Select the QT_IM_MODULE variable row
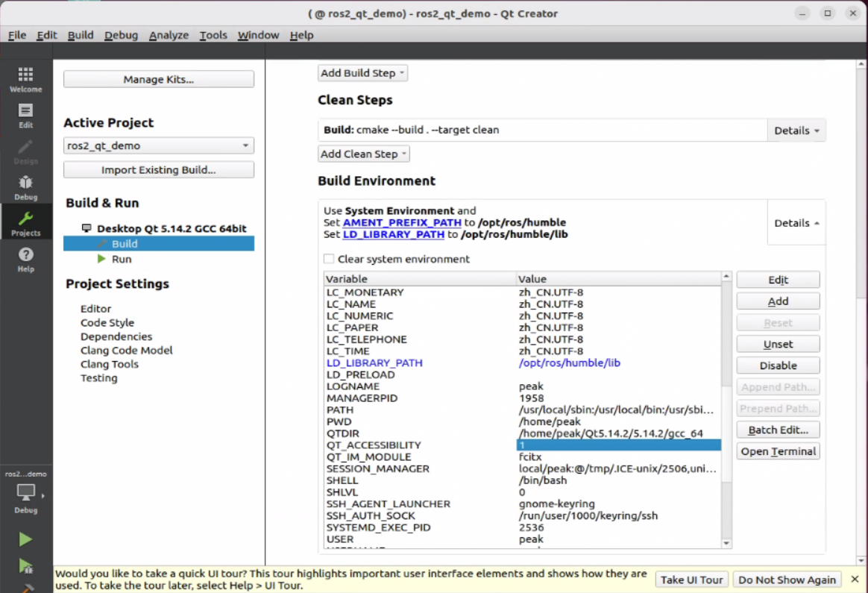This screenshot has width=868, height=593. coord(523,456)
